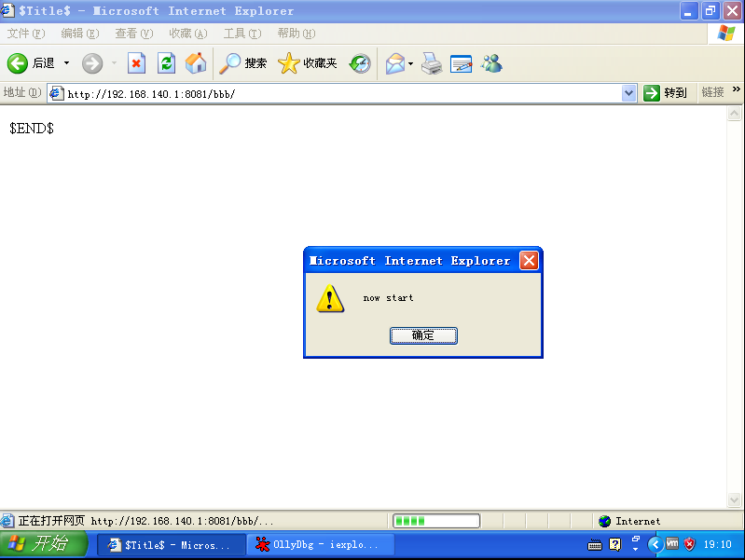The height and width of the screenshot is (560, 745).
Task: Switch to the OllyDbg taskbar button
Action: coord(321,545)
